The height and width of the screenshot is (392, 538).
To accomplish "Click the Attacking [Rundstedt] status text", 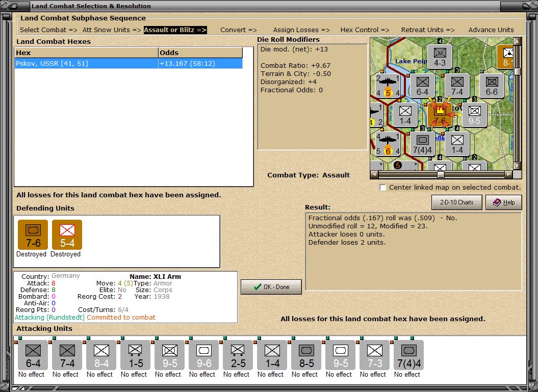I will [x=49, y=317].
